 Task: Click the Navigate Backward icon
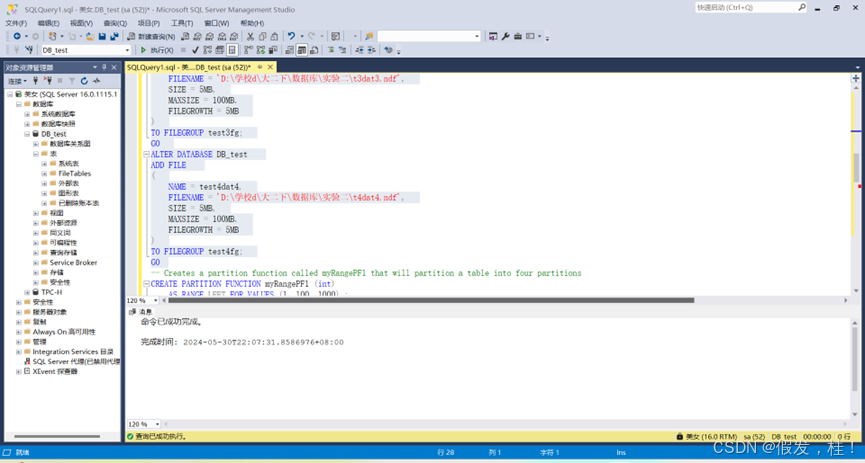tap(17, 36)
